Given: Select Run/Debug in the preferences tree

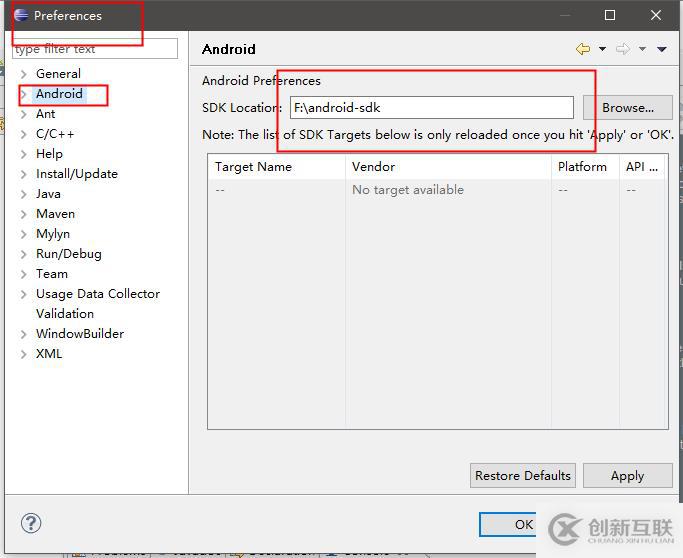Looking at the screenshot, I should pyautogui.click(x=69, y=254).
